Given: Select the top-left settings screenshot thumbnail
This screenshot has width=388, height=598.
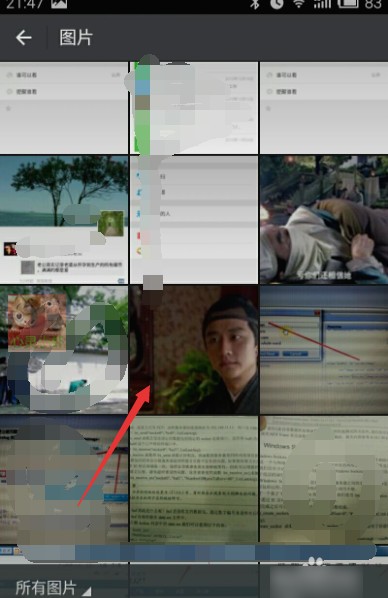Looking at the screenshot, I should click(x=64, y=108).
